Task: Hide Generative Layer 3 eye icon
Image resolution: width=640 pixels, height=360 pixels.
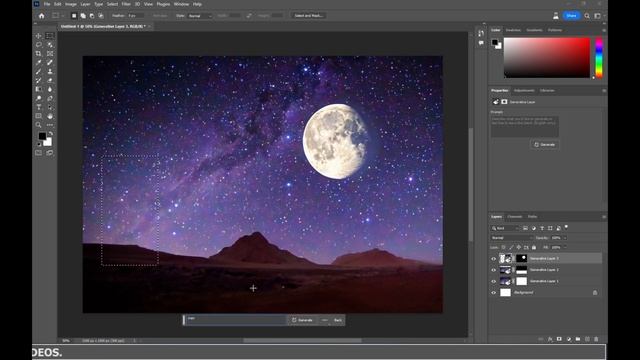Action: [x=493, y=258]
